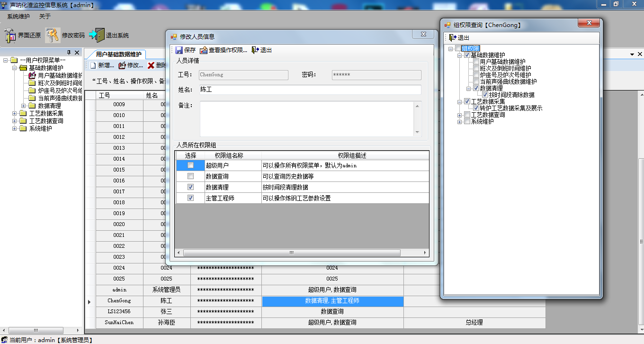This screenshot has height=344, width=644.
Task: Click the 界面还原 toolbar icon
Action: [10, 36]
